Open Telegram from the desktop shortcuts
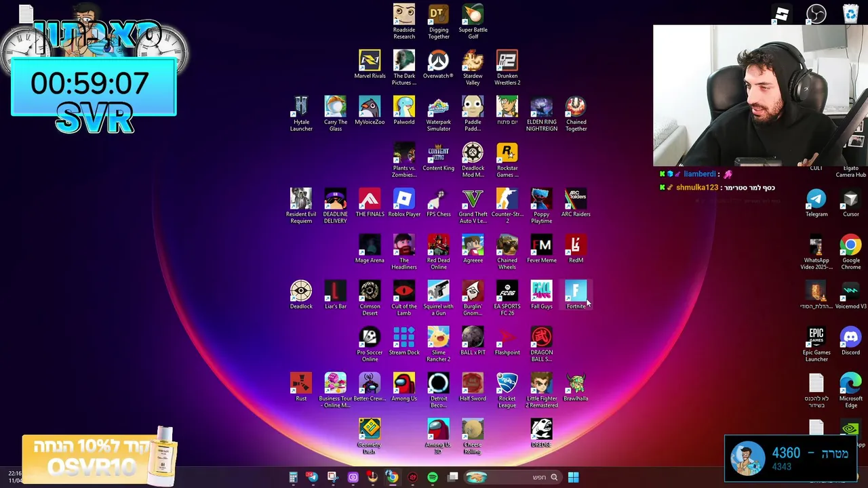868x488 pixels. pos(816,203)
